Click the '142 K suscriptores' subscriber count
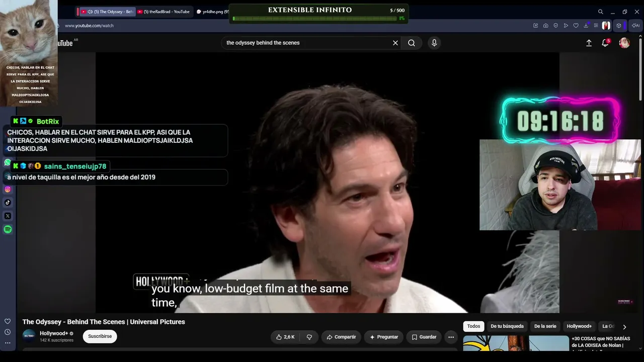644x362 pixels. [56, 340]
